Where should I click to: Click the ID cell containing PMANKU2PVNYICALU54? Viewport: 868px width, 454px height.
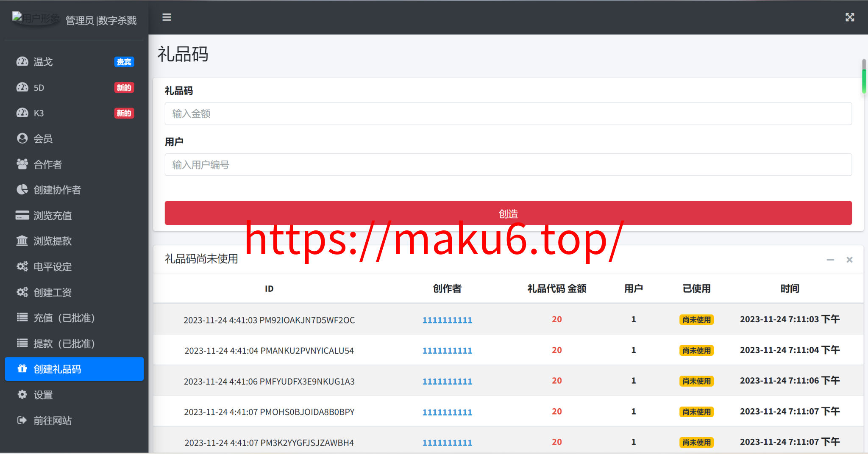click(x=269, y=350)
